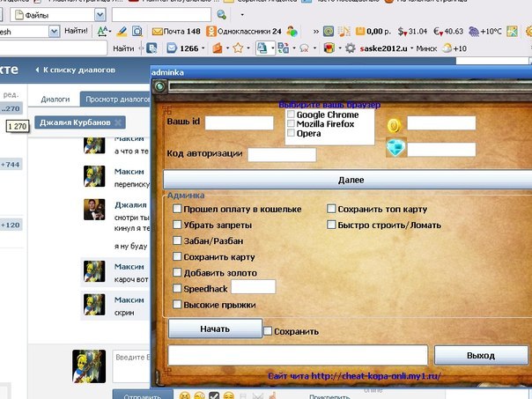Click the Минск +10 sun weather icon
Screen dimensions: 532x399
point(447,48)
